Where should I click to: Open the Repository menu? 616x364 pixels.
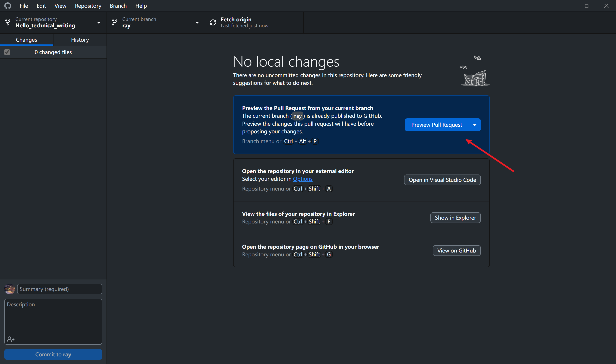(88, 6)
